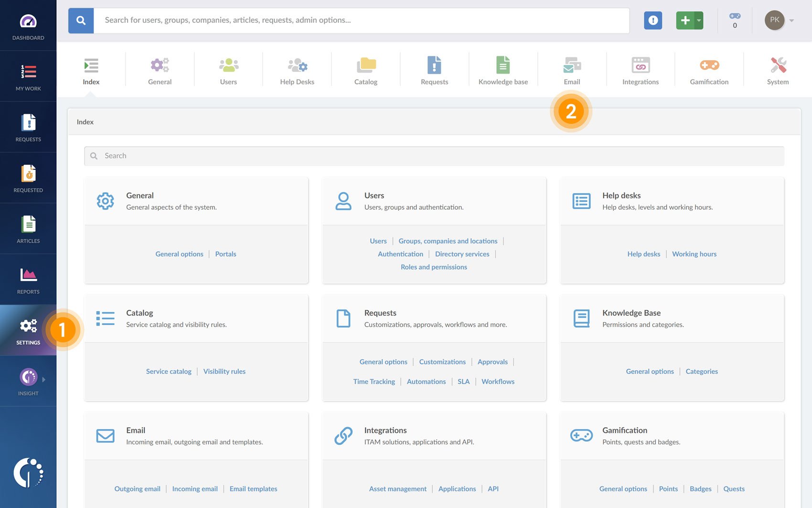Follow the Email templates link

[253, 489]
